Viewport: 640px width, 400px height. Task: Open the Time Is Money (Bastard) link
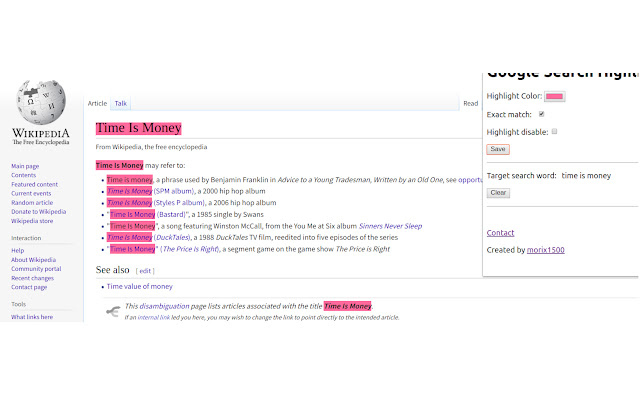coord(148,214)
